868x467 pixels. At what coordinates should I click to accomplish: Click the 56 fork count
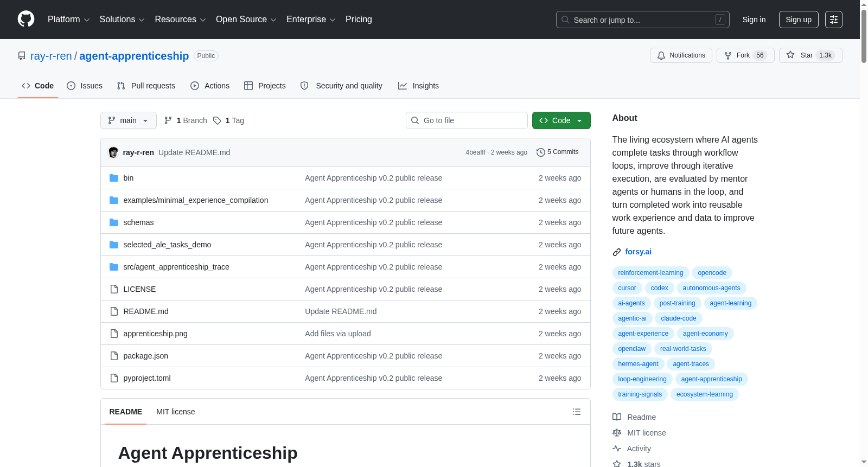pos(760,55)
